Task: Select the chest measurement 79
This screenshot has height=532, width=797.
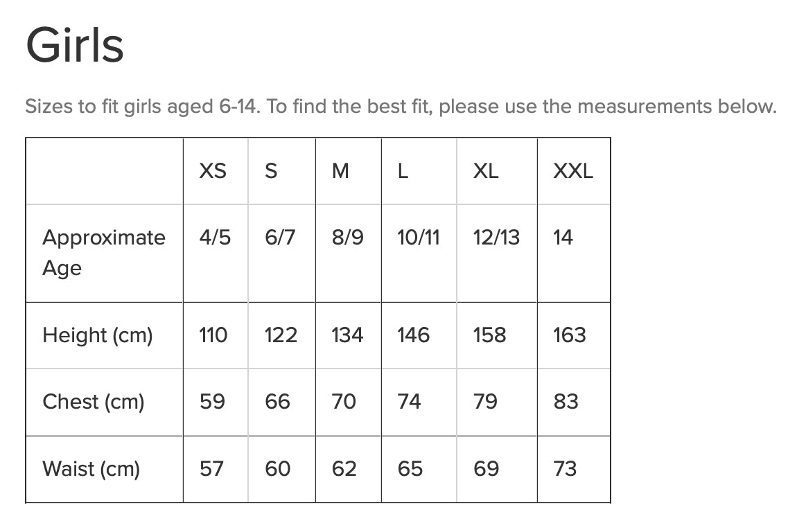Action: (x=485, y=402)
